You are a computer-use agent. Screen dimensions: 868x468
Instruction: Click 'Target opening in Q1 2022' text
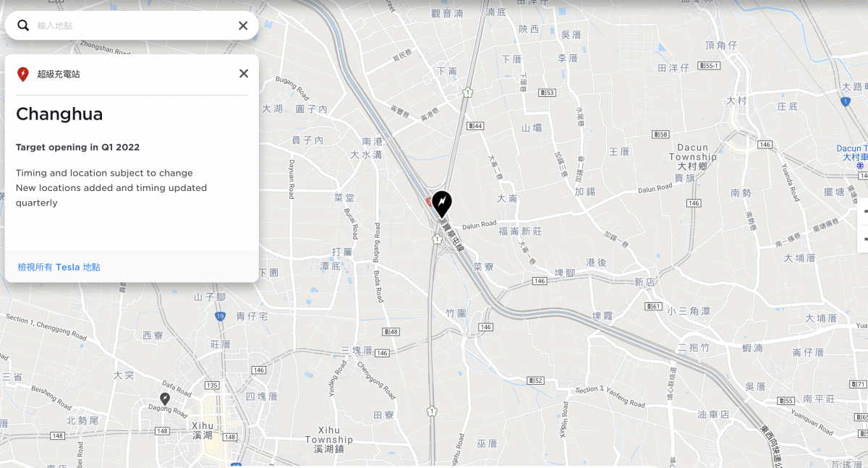click(77, 147)
